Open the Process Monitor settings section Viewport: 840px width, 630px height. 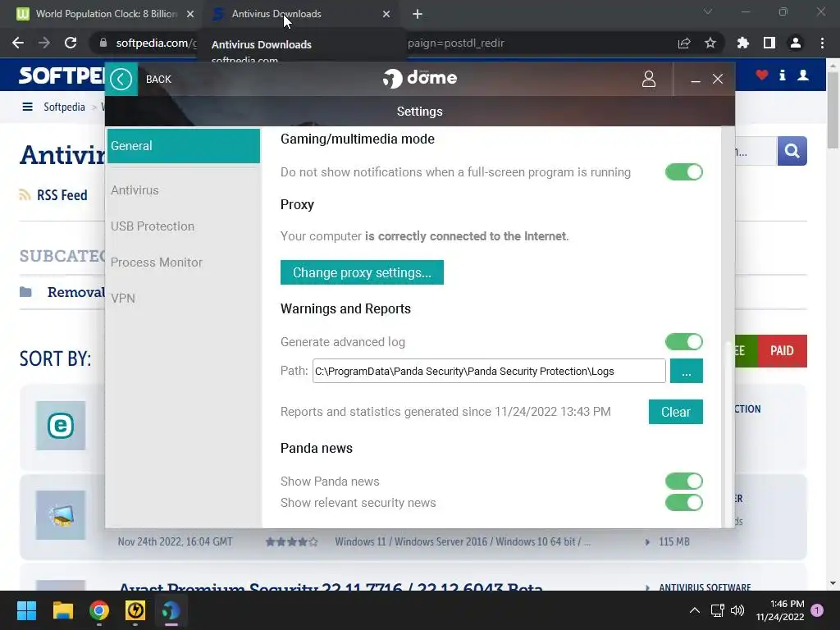coord(157,262)
